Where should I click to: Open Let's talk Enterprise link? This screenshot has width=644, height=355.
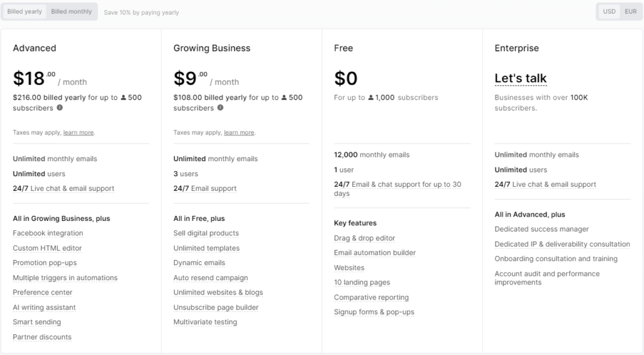[521, 79]
